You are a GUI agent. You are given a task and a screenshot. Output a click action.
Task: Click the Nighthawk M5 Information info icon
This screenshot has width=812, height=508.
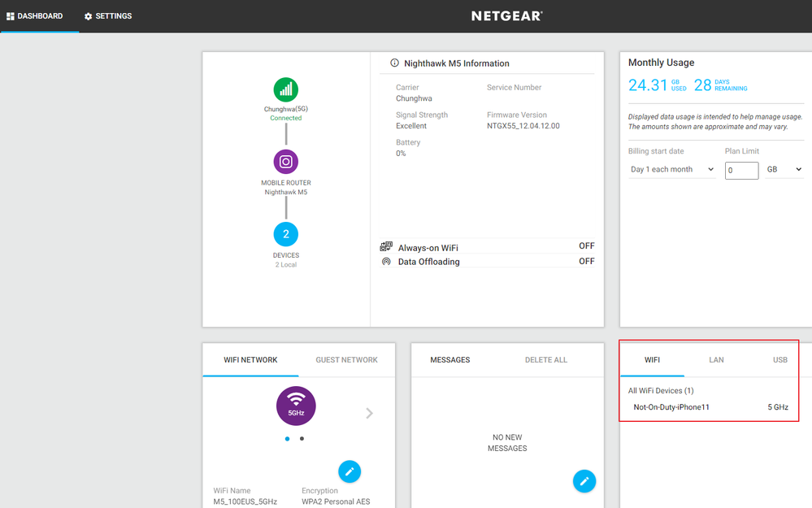pyautogui.click(x=394, y=63)
